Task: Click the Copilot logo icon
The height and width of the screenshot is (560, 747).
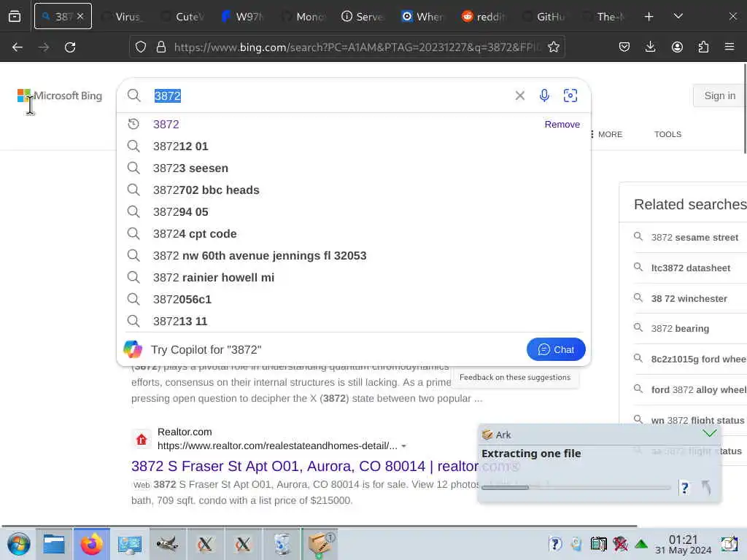Action: click(x=133, y=349)
